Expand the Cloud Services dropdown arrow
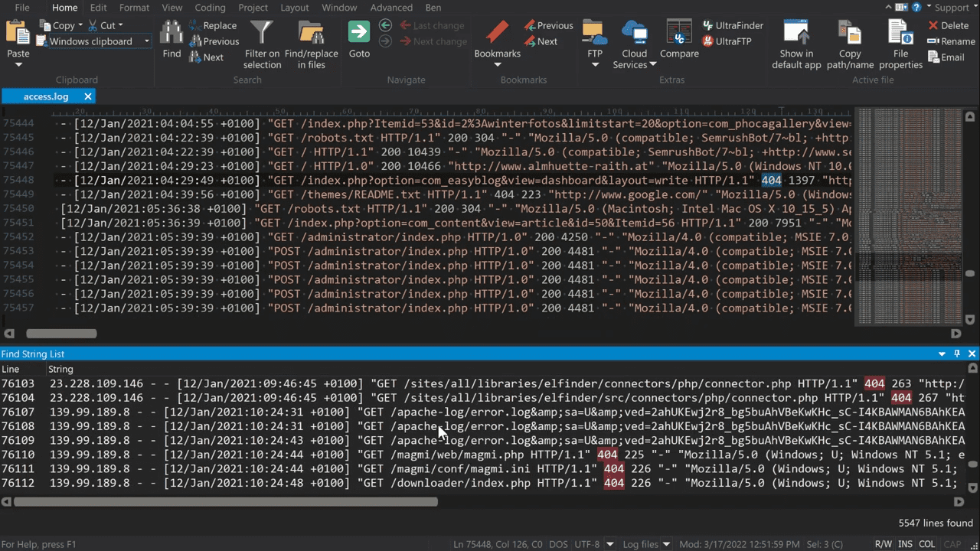 click(x=653, y=64)
